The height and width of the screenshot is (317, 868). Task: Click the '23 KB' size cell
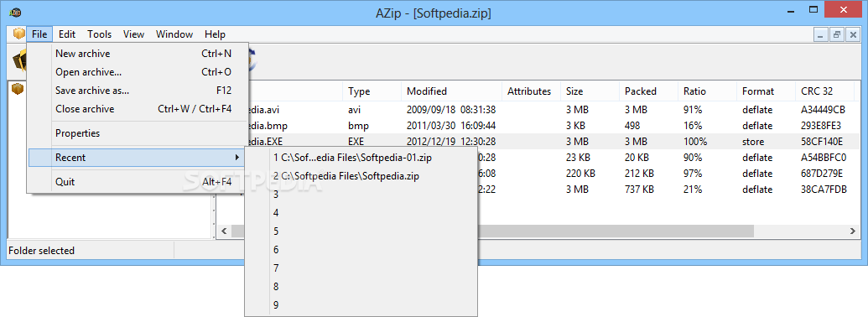[578, 158]
